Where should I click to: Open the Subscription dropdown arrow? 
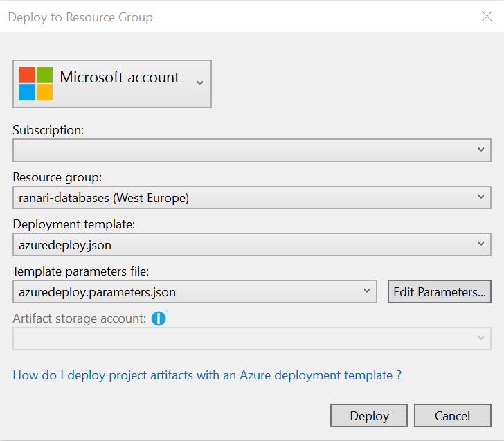coord(482,150)
